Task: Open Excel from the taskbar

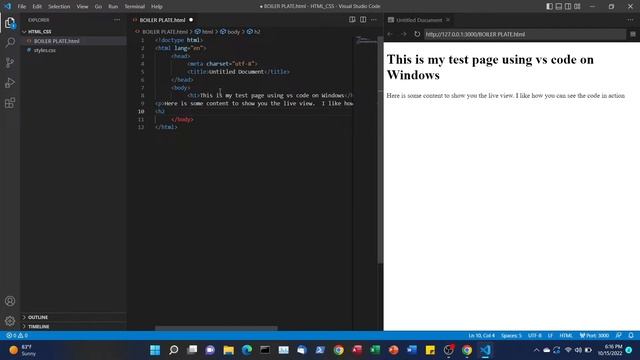Action: pyautogui.click(x=375, y=350)
